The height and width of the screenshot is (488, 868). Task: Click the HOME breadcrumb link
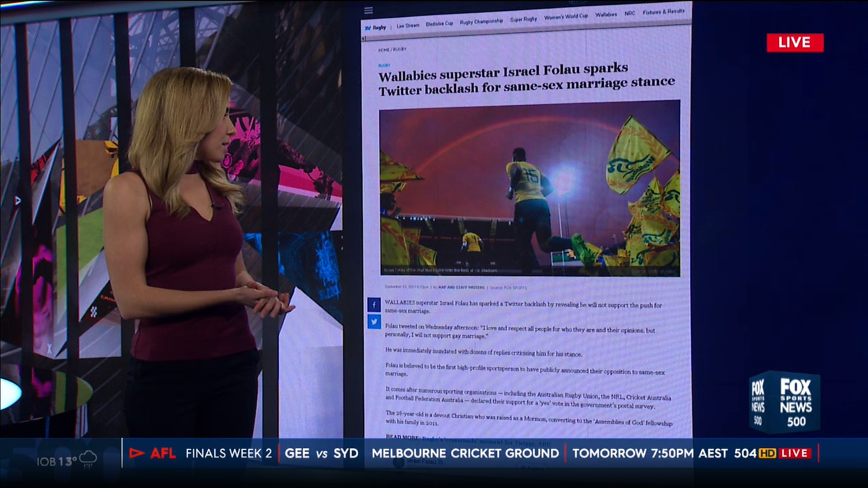[x=383, y=50]
